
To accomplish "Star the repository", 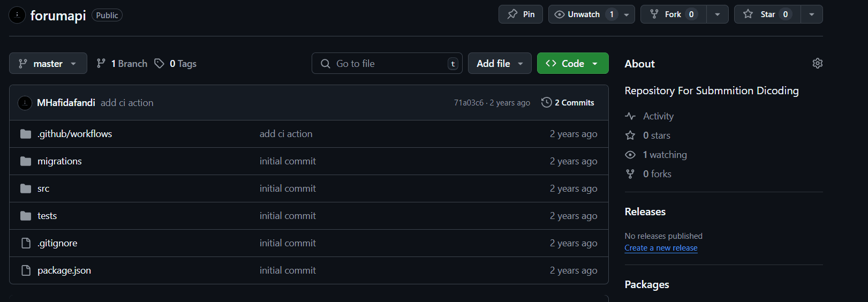I will pos(767,14).
